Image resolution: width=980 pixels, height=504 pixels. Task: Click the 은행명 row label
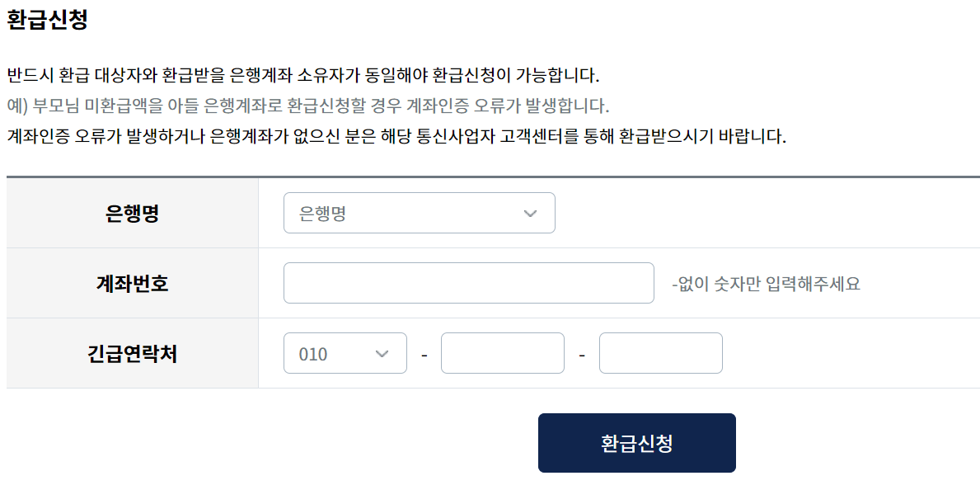pos(132,212)
